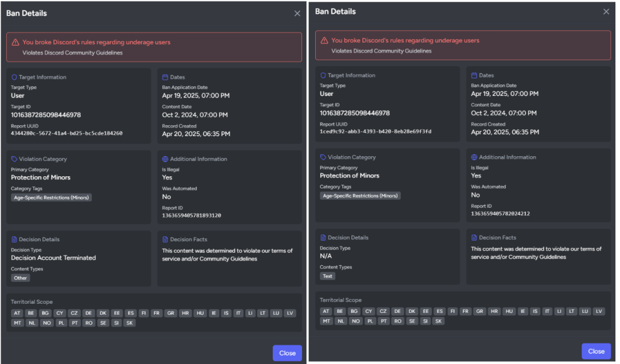The width and height of the screenshot is (620, 364).
Task: Click Was Automated 'No' value in left dialog
Action: (166, 196)
